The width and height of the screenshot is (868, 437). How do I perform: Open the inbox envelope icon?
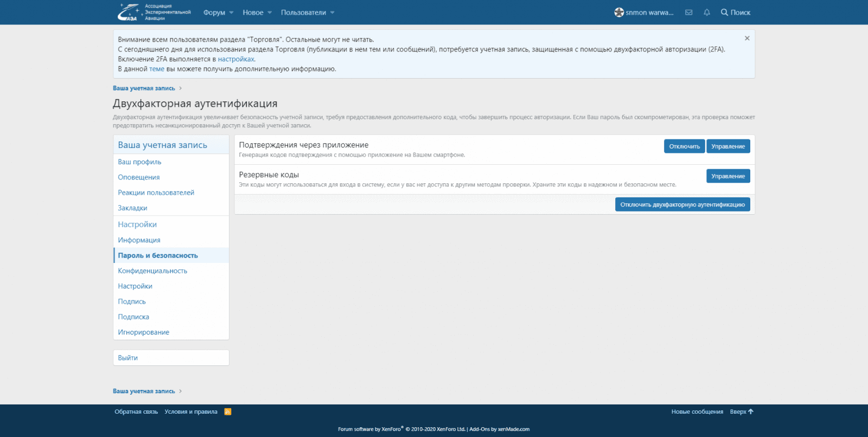pos(688,12)
